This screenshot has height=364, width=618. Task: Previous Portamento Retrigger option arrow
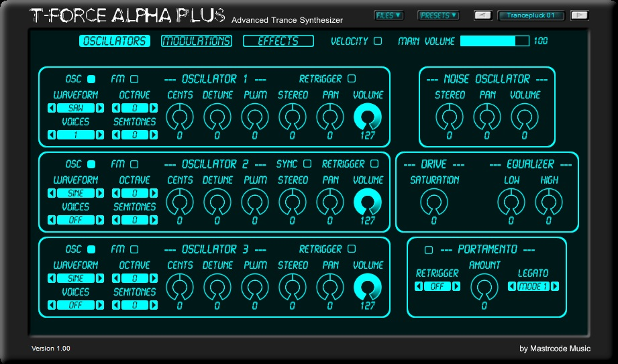coord(419,286)
